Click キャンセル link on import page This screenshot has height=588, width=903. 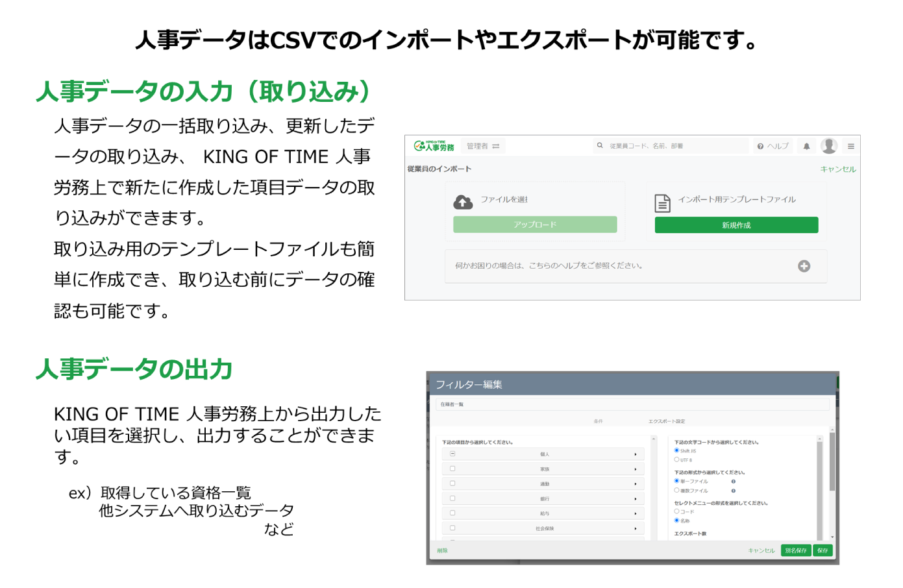tap(837, 169)
